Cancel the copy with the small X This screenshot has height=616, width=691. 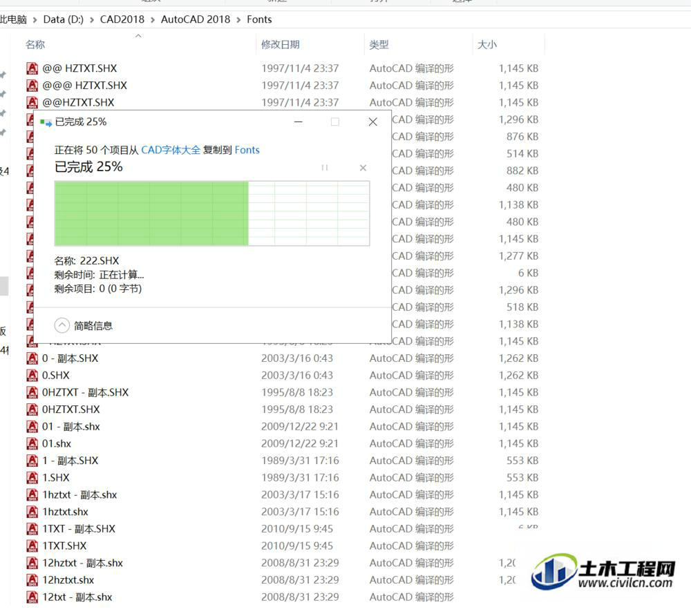point(363,168)
